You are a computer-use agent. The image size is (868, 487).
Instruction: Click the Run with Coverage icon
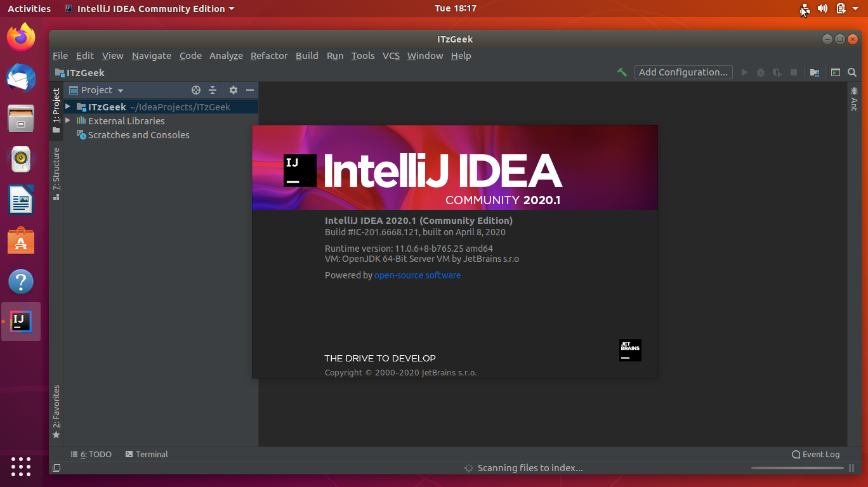click(x=777, y=72)
